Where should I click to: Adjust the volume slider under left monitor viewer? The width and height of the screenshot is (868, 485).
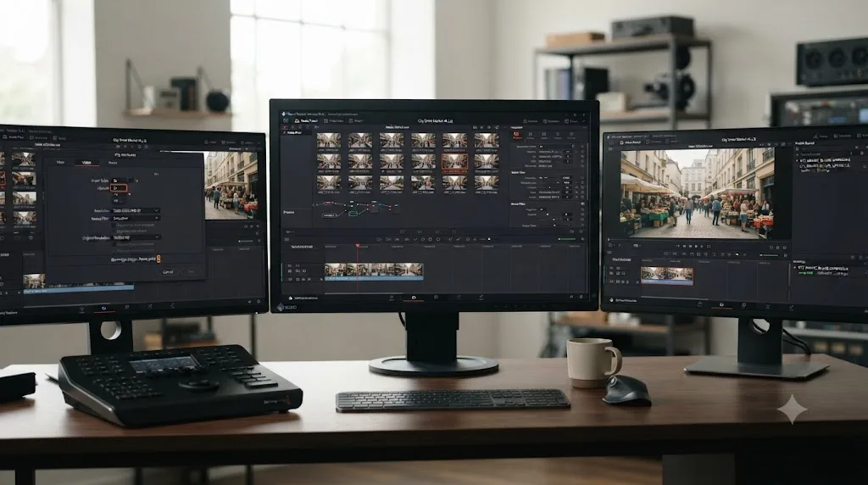245,241
